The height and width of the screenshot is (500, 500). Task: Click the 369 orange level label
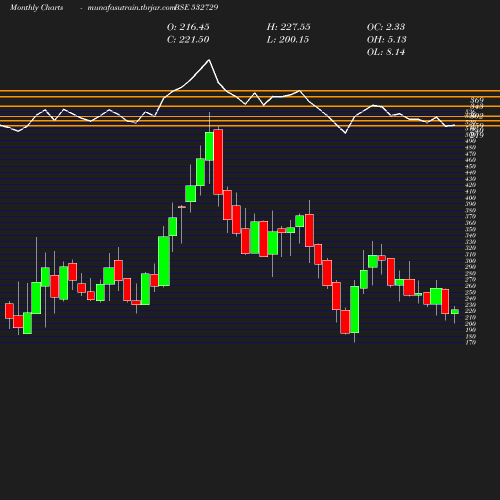pyautogui.click(x=477, y=100)
